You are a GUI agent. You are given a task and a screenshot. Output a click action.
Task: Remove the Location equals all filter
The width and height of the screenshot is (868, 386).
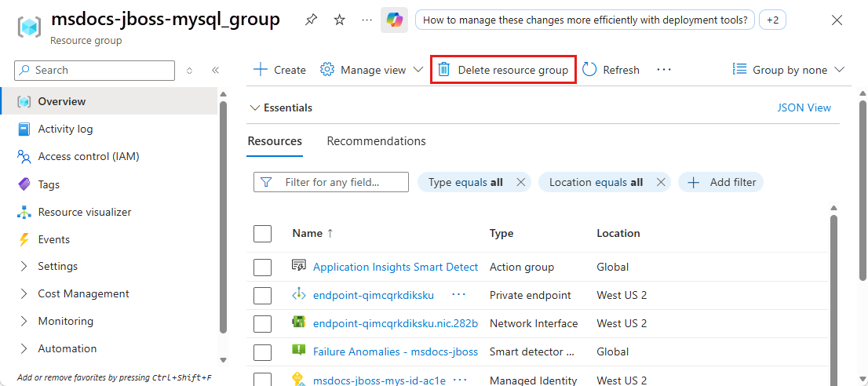point(660,182)
